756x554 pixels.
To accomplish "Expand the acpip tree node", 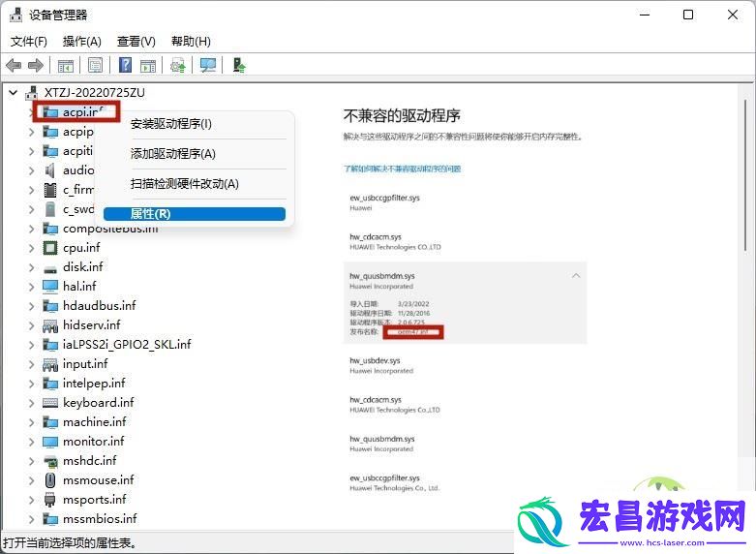I will pos(31,132).
